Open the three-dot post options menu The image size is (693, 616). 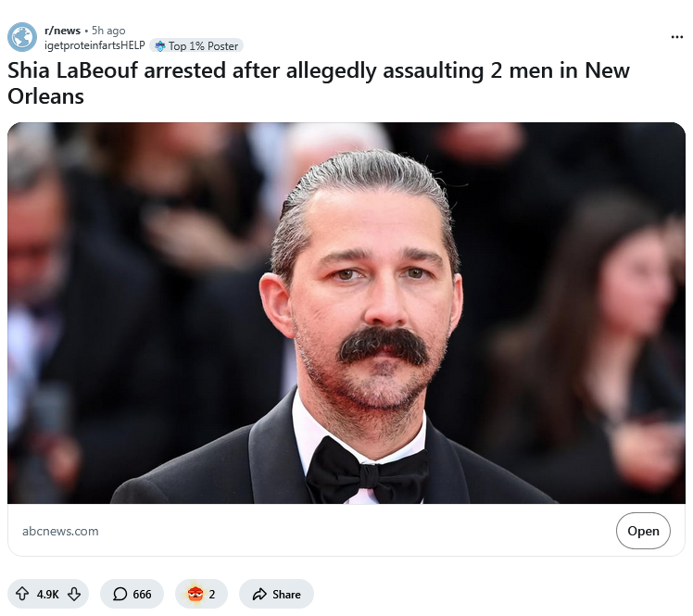(x=676, y=37)
